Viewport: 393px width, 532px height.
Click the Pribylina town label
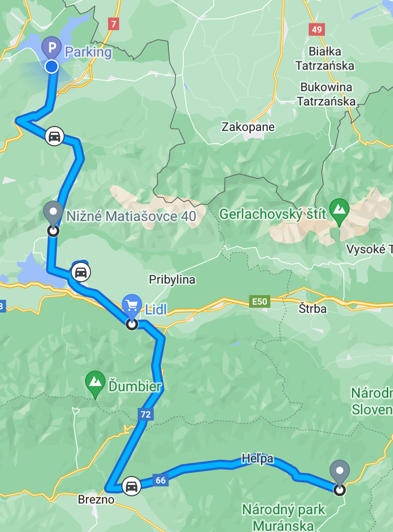[x=172, y=279]
